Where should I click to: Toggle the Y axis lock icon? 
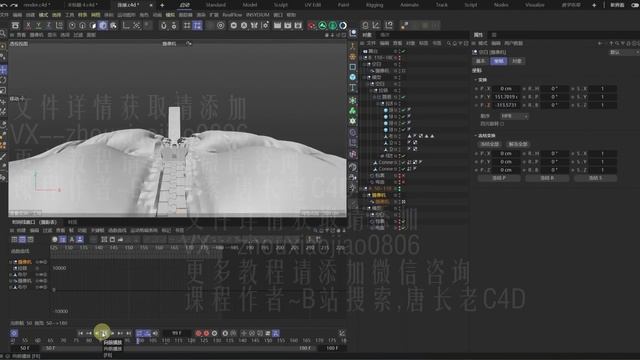tap(38, 25)
